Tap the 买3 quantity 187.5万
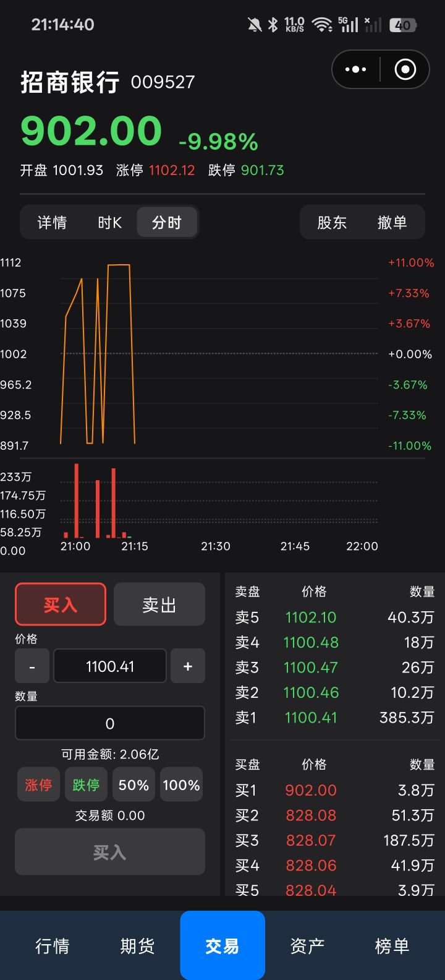The image size is (445, 980). [x=409, y=840]
